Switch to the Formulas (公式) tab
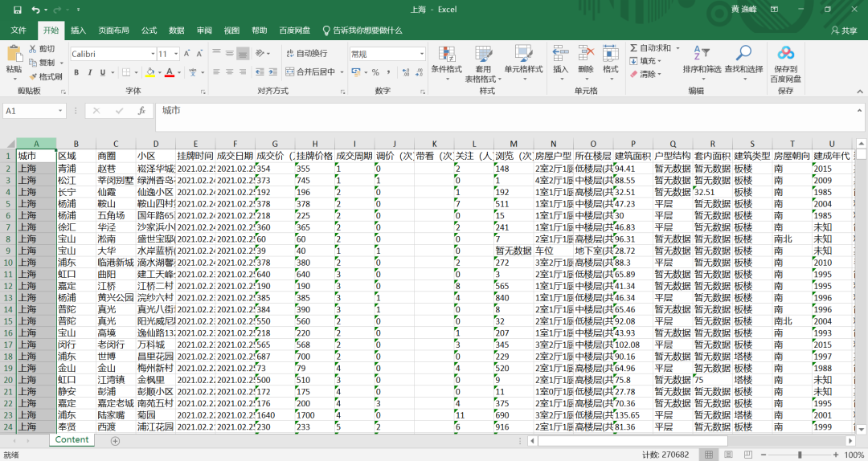 [x=149, y=31]
